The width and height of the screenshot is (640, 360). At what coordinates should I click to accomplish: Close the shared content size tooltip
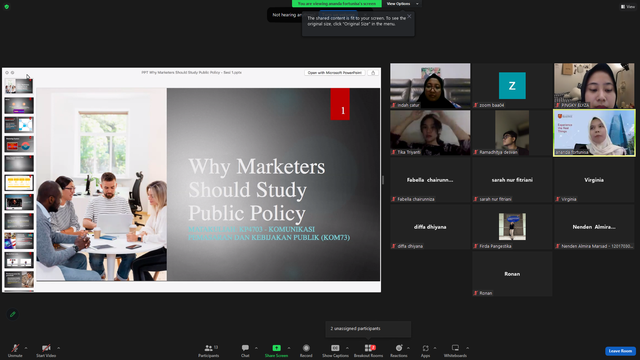coord(409,16)
